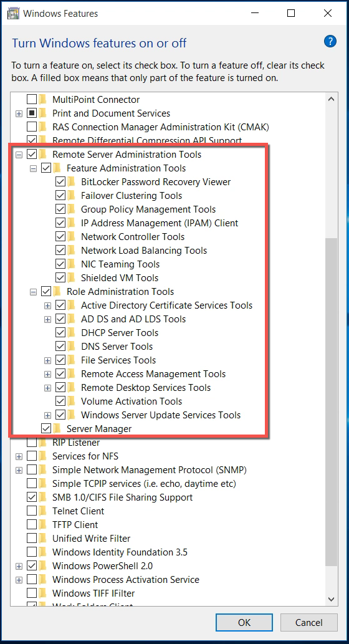Click the Volume Activation Tools folder icon
349x644 pixels.
point(72,401)
